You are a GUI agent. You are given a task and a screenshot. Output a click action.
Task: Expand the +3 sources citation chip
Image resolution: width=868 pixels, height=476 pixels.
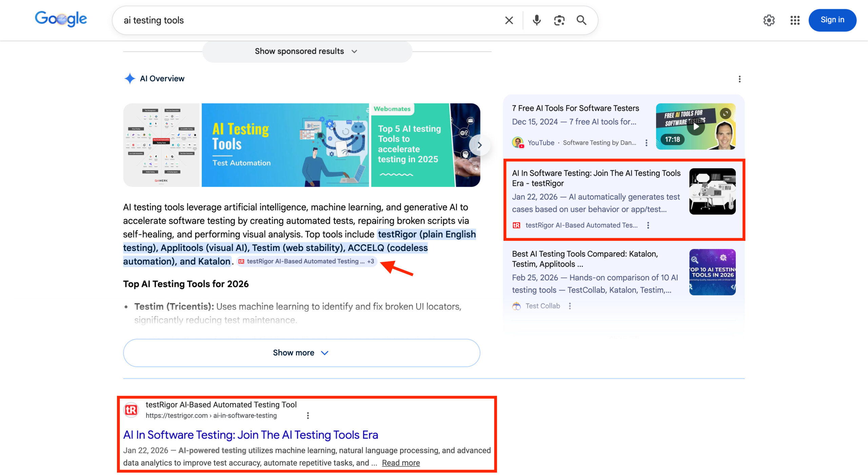pyautogui.click(x=371, y=261)
